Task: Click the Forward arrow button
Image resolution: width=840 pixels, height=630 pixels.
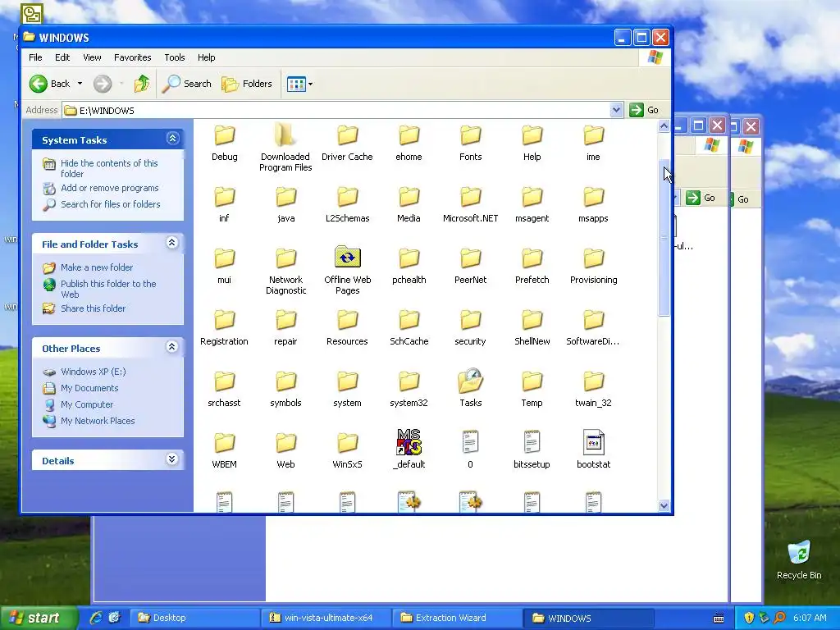Action: click(x=103, y=84)
